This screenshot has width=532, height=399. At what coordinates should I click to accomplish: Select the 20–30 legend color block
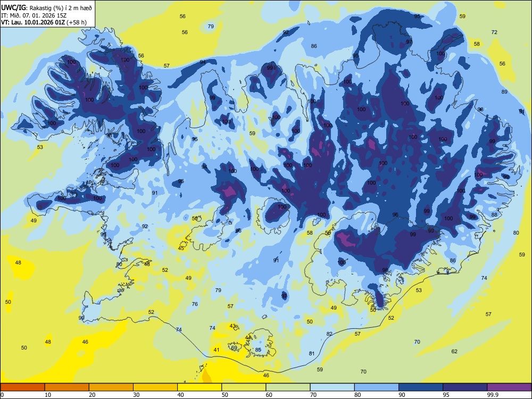tap(111, 387)
